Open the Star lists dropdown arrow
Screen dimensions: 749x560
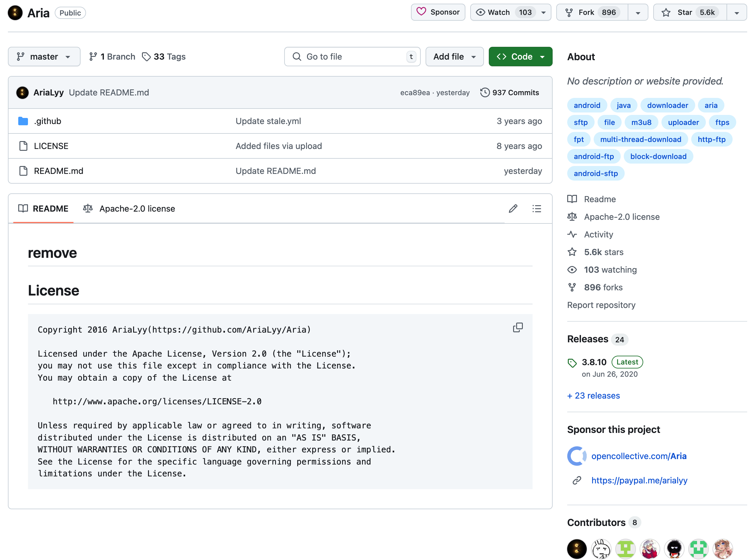[737, 12]
